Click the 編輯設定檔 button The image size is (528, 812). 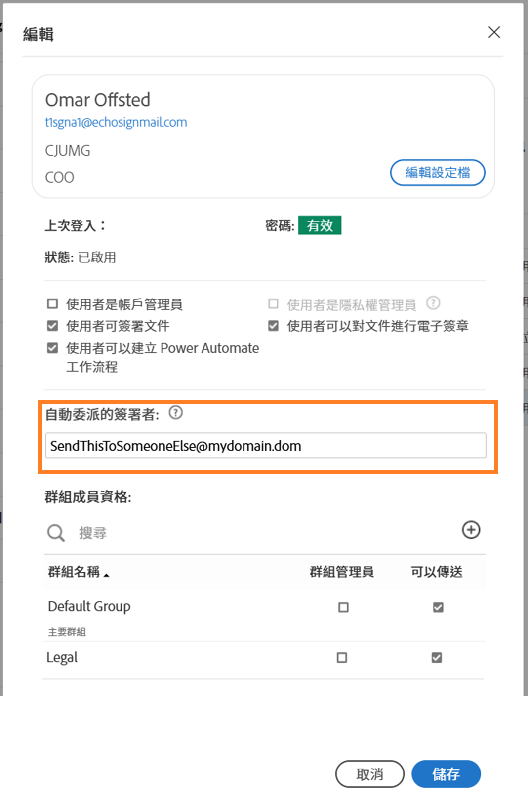pyautogui.click(x=437, y=172)
